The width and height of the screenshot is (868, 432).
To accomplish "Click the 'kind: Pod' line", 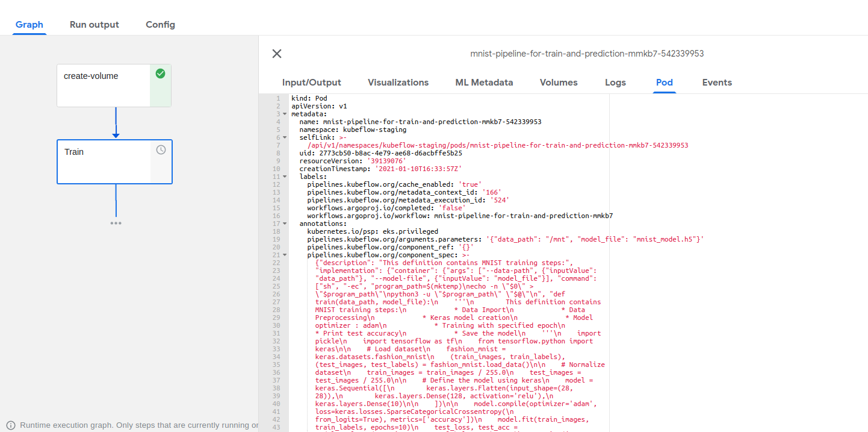I will [309, 98].
